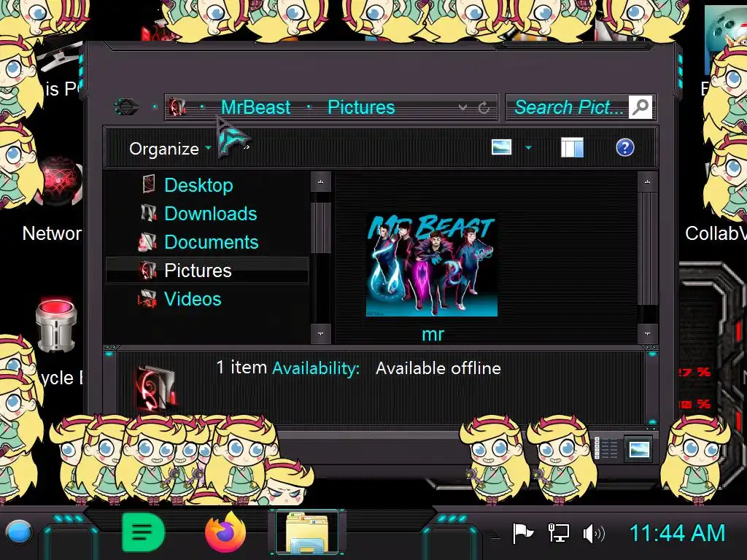
Task: Refresh the Pictures folder
Action: pos(484,108)
